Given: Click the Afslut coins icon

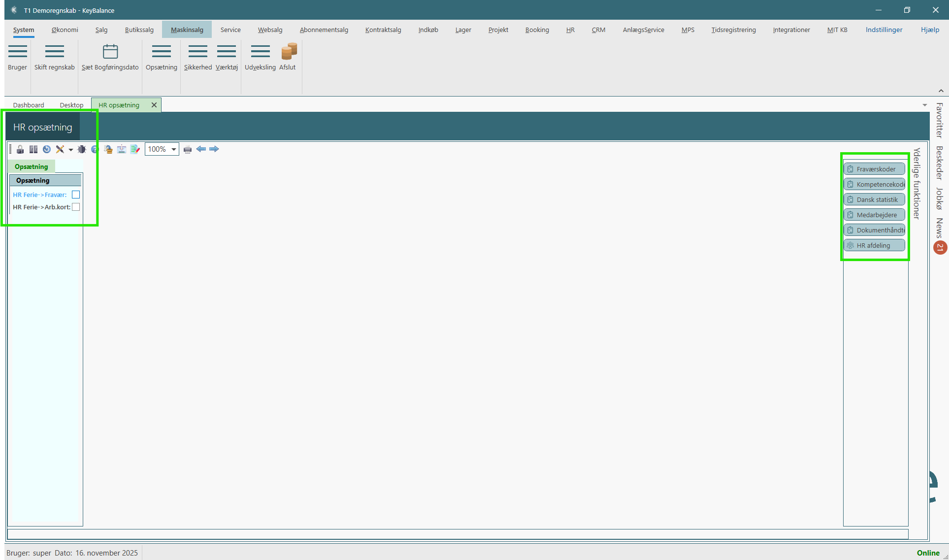Looking at the screenshot, I should pyautogui.click(x=289, y=51).
